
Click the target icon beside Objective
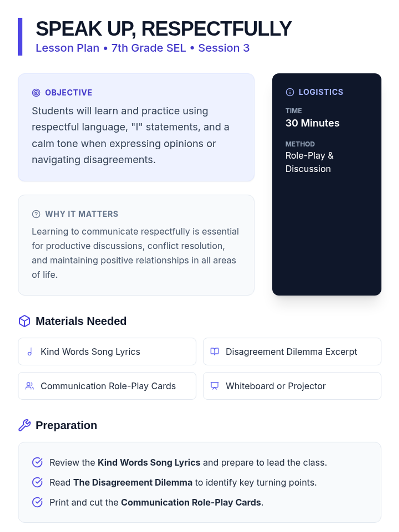click(36, 93)
